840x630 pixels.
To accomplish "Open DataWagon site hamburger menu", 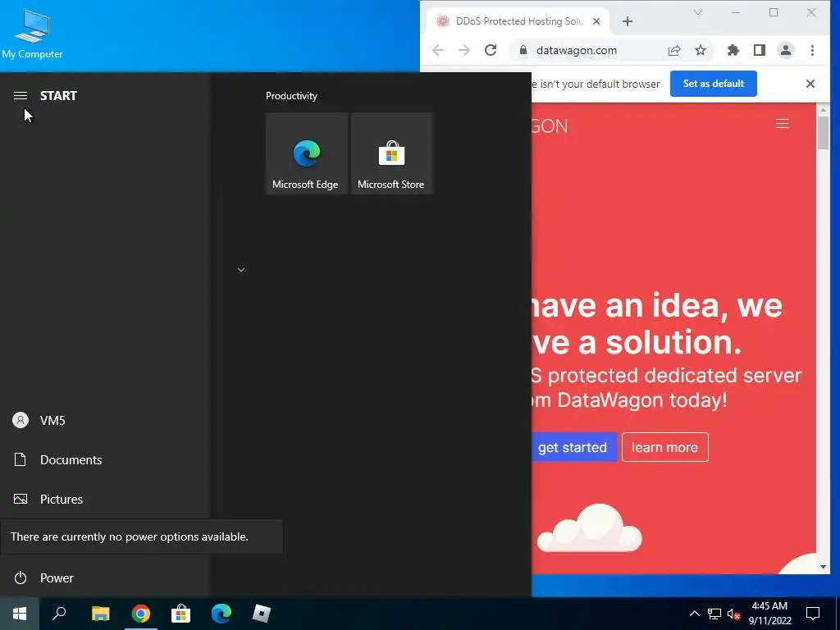I will pyautogui.click(x=782, y=124).
